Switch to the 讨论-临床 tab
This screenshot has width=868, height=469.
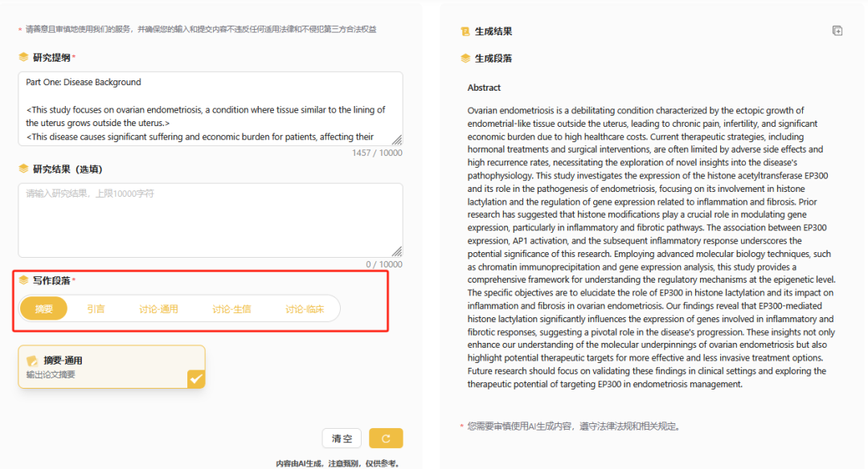point(305,308)
